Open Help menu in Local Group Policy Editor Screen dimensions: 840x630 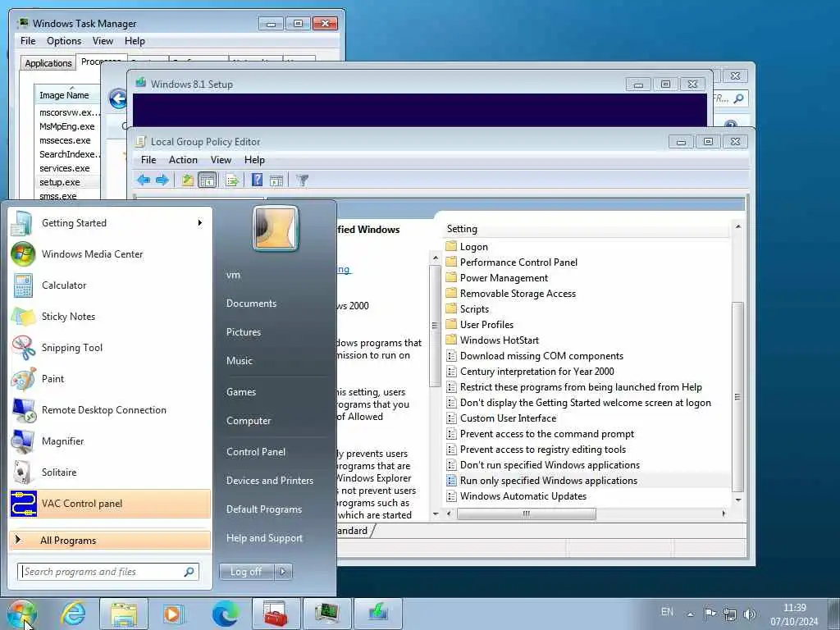(x=254, y=160)
